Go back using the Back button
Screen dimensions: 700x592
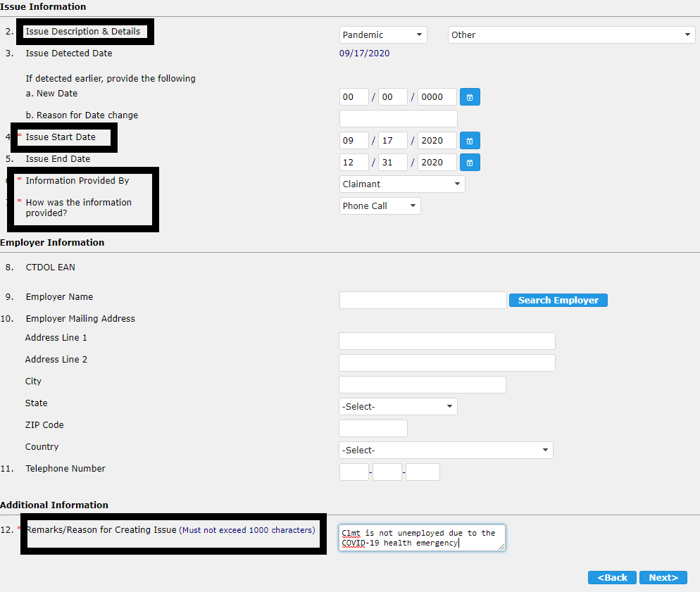point(612,577)
